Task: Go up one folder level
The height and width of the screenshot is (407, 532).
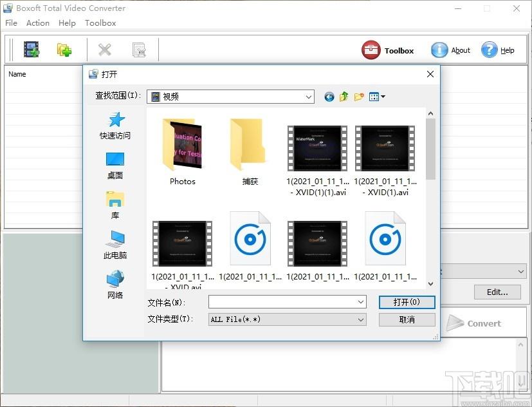Action: [344, 97]
